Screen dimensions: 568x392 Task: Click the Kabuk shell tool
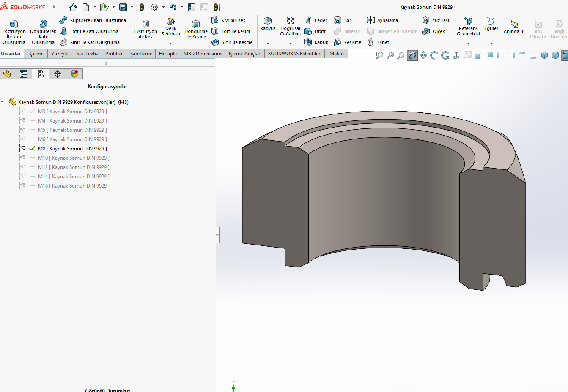click(316, 42)
